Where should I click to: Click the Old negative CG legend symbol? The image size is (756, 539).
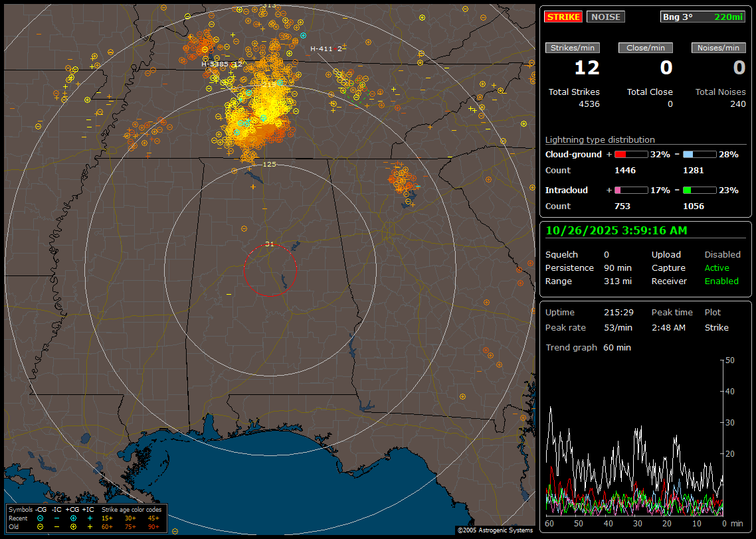(40, 526)
